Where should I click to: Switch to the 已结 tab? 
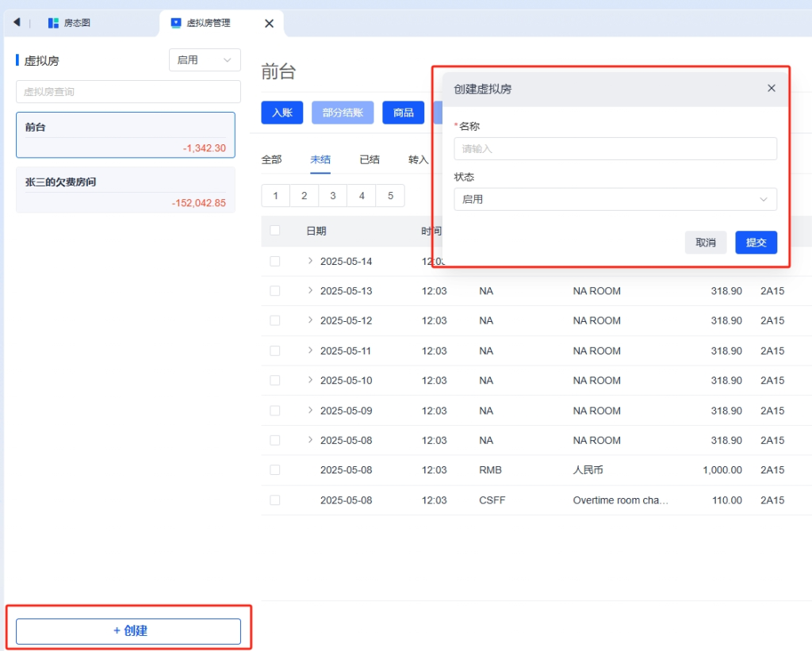370,159
